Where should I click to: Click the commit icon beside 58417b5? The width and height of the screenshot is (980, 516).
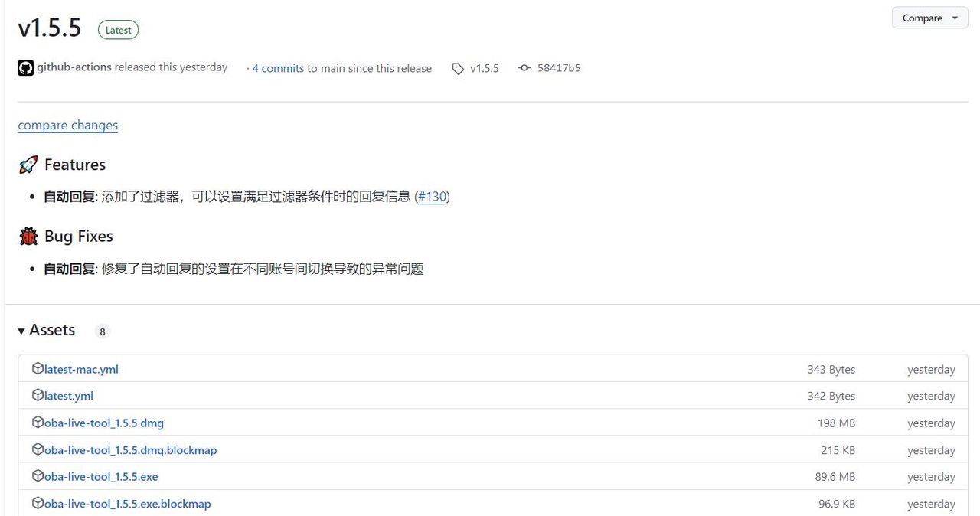click(524, 67)
